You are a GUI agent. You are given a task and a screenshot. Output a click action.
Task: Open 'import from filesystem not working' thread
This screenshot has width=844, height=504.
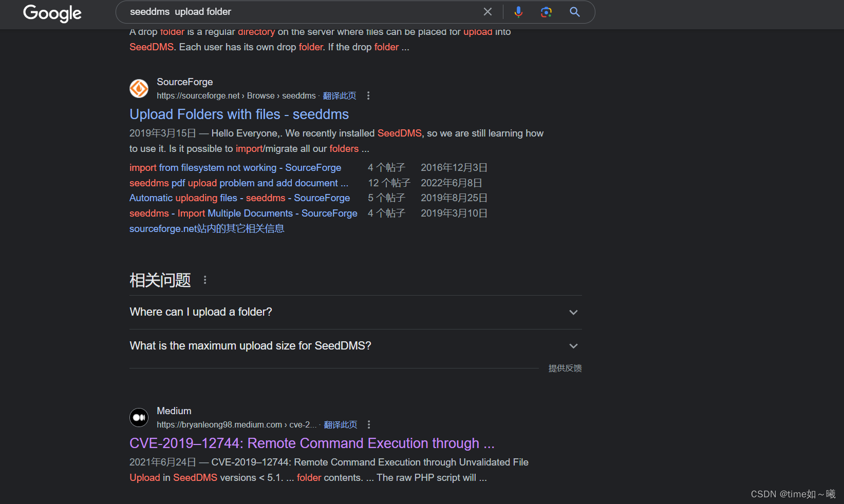(x=235, y=167)
